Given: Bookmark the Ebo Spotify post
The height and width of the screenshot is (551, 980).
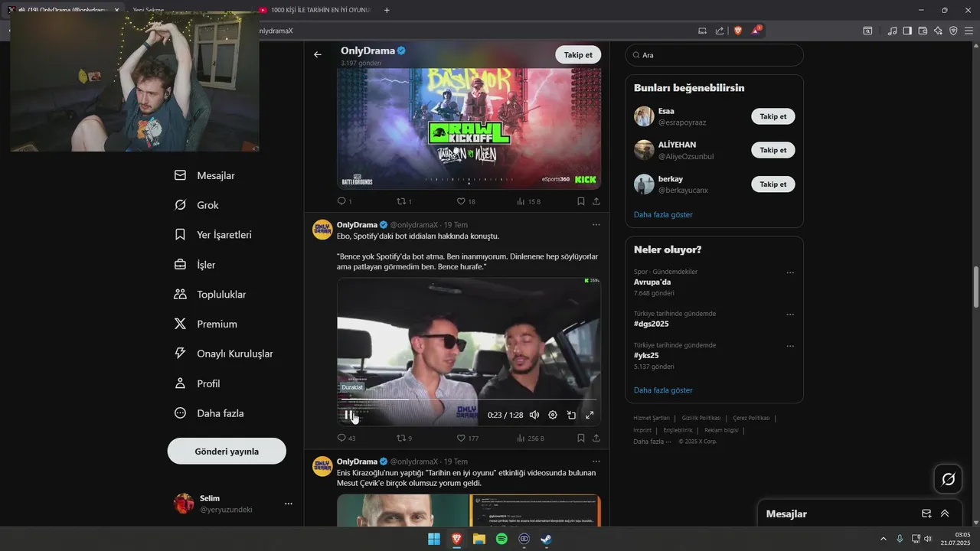Looking at the screenshot, I should point(581,438).
